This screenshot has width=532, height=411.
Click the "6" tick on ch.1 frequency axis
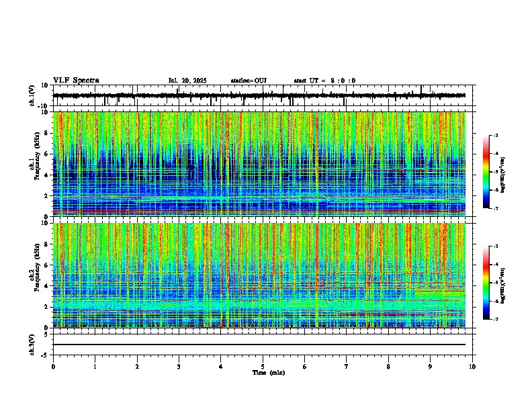point(46,154)
